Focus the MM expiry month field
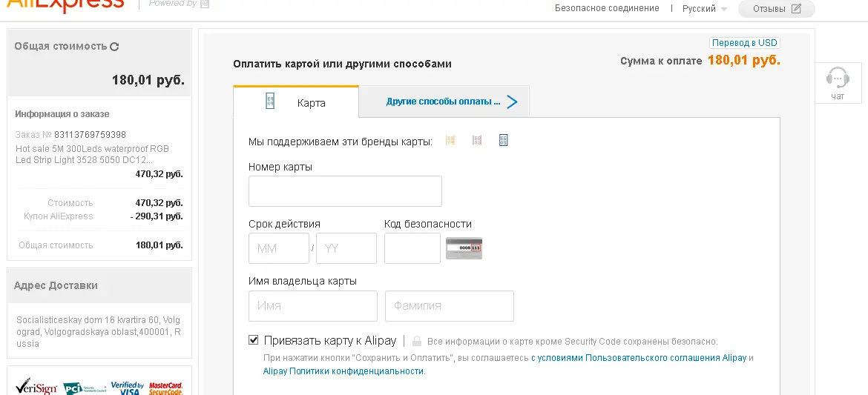The width and height of the screenshot is (868, 395). (279, 248)
